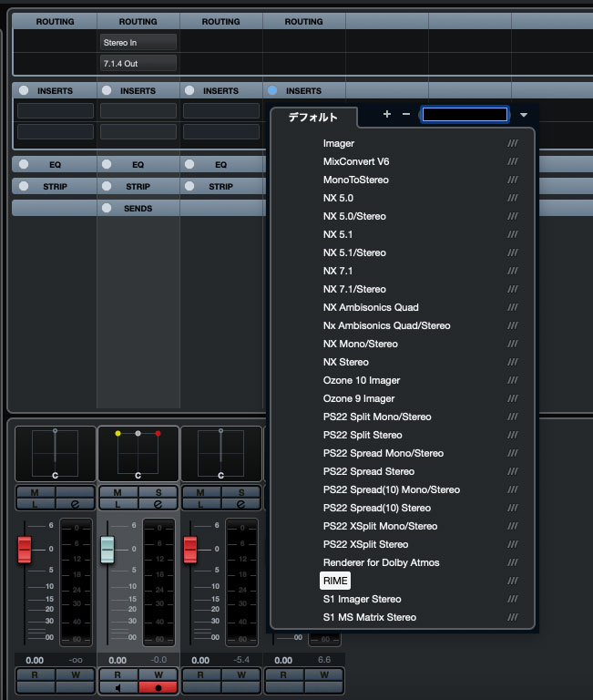Click the minus icon beside the plugin search field
Screen dimensions: 593x700
click(x=406, y=115)
